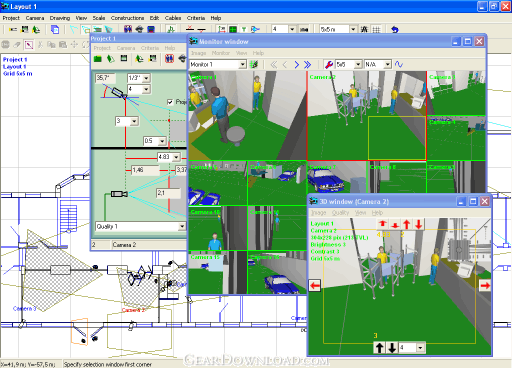Open the Project menu in main window
Image resolution: width=512 pixels, height=368 pixels.
11,18
